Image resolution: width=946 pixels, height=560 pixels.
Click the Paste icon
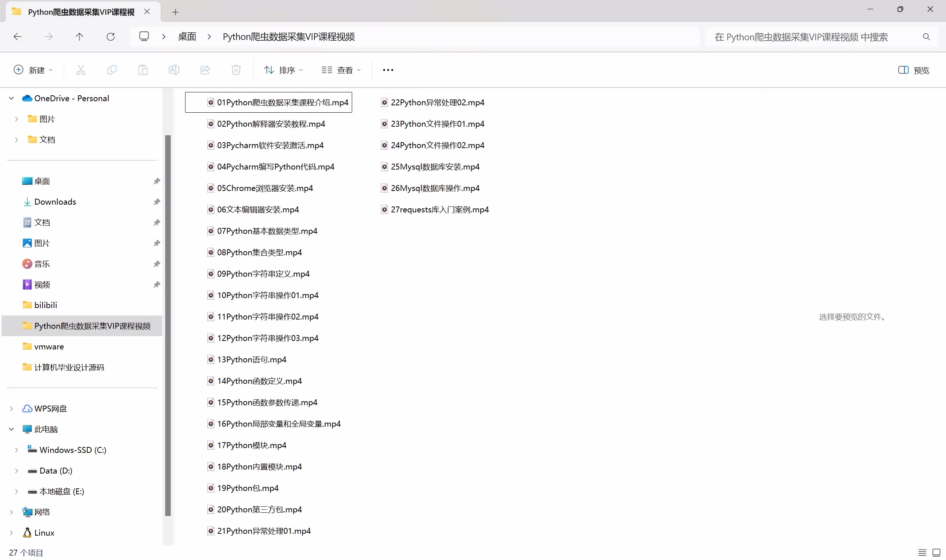click(143, 70)
